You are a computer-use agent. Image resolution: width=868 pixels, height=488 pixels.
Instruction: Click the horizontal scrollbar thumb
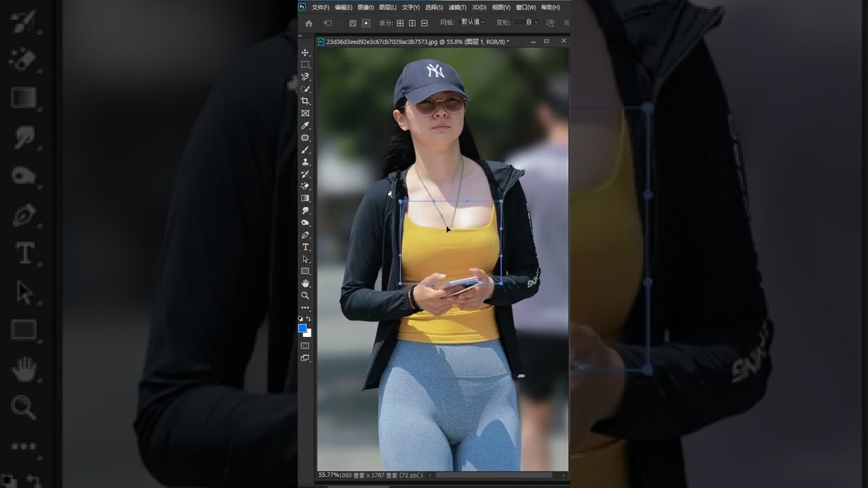(494, 475)
